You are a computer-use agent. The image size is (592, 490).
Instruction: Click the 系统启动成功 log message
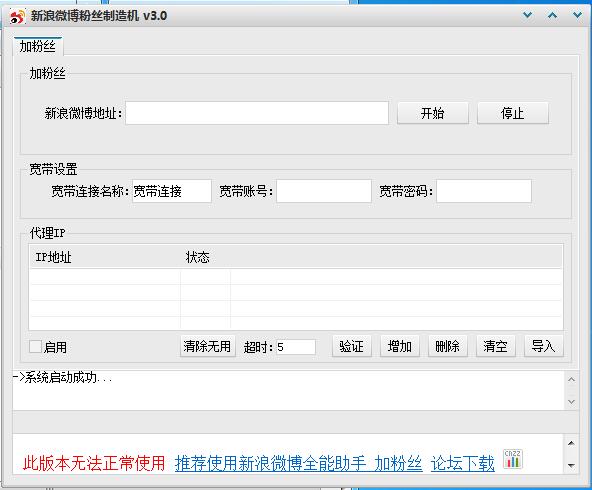pyautogui.click(x=63, y=377)
